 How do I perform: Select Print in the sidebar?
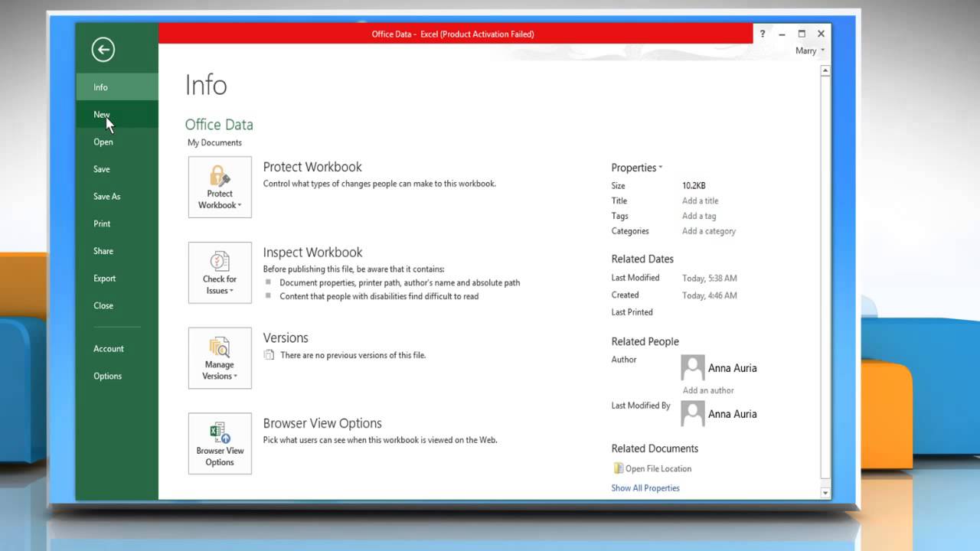click(117, 223)
